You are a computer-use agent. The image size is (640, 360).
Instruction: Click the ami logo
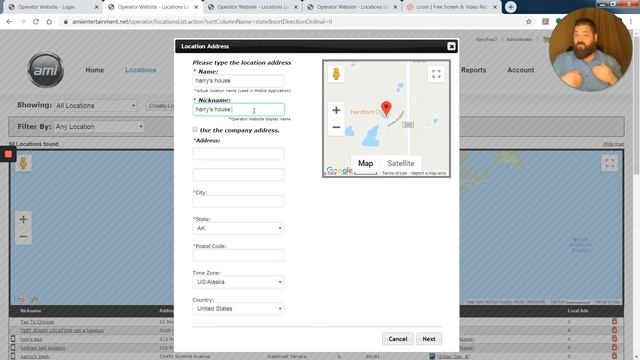[x=46, y=70]
